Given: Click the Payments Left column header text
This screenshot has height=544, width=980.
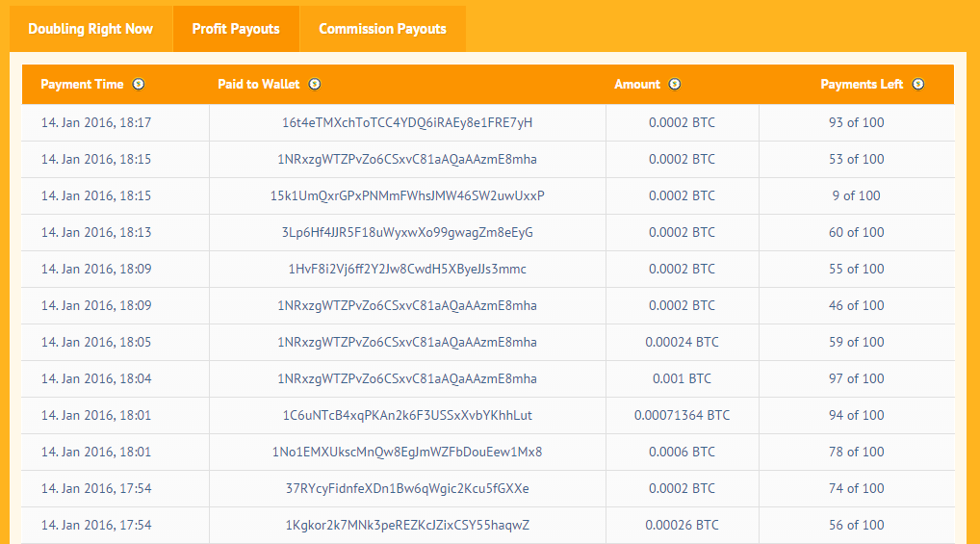Looking at the screenshot, I should [862, 85].
